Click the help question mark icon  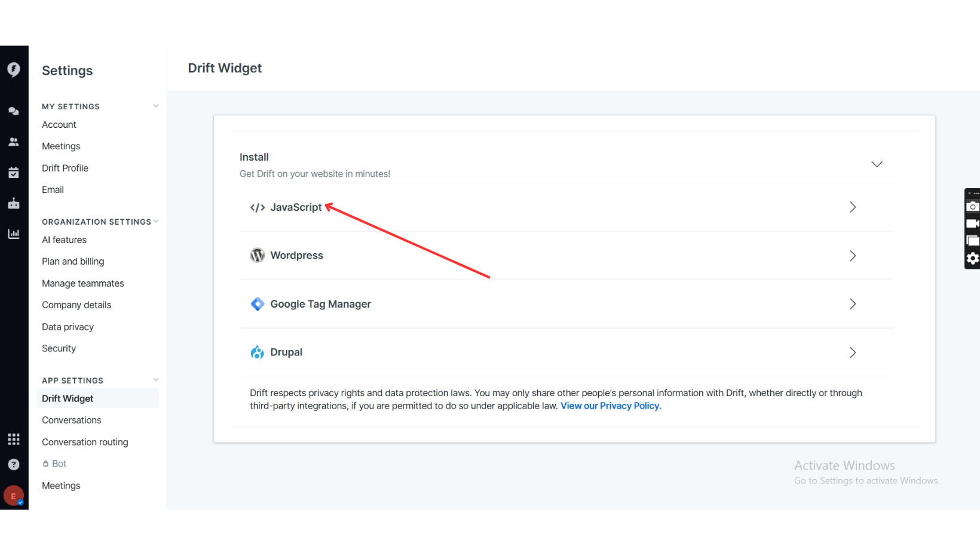[x=14, y=464]
